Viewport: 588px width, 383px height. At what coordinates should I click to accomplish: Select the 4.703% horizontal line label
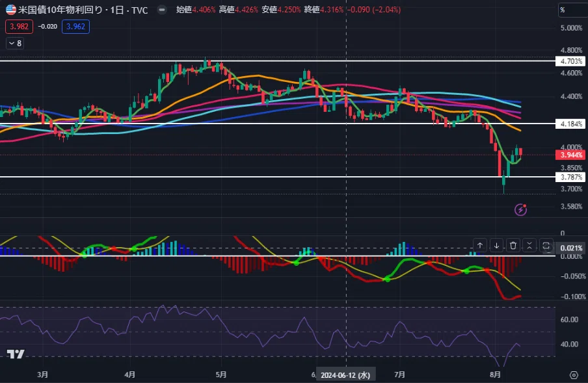point(570,61)
